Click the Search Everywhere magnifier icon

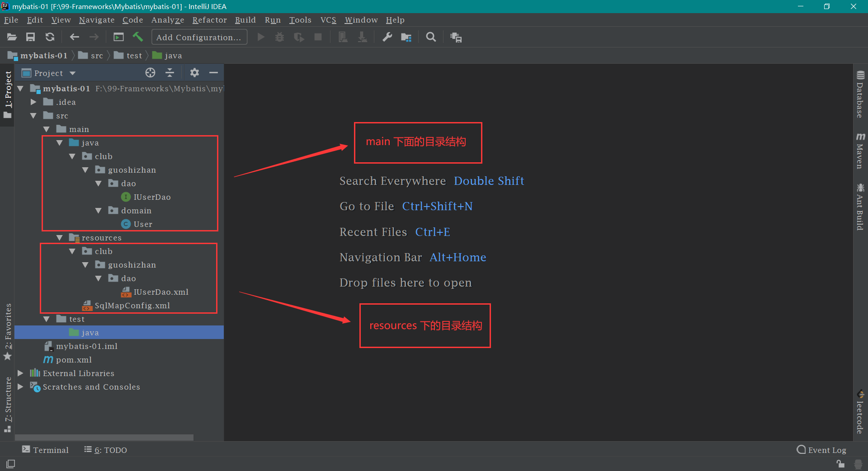[x=431, y=37]
